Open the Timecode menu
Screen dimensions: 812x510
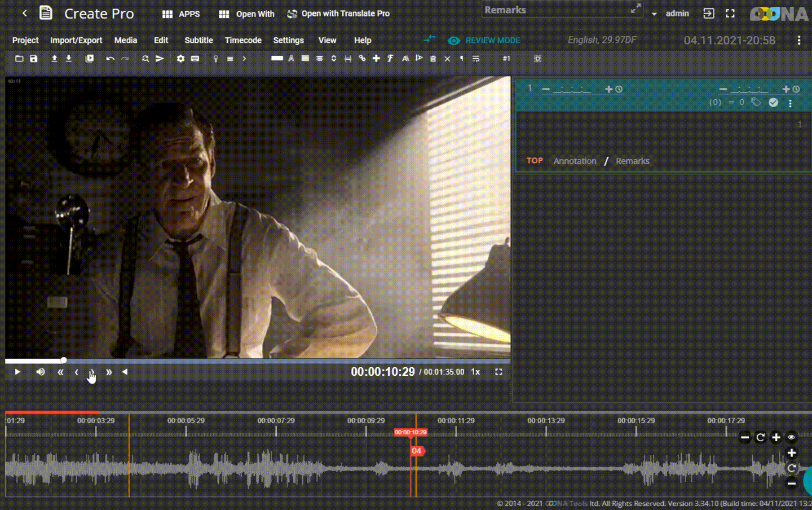pyautogui.click(x=243, y=40)
